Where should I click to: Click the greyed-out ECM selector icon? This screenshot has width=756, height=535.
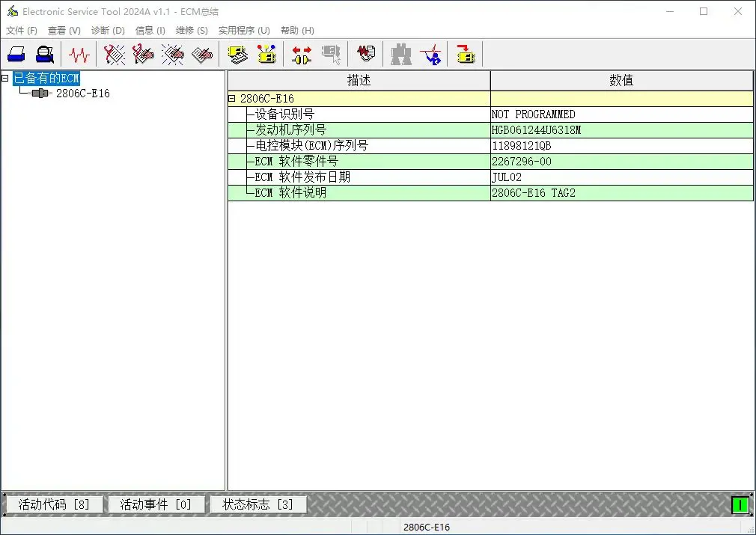coord(332,55)
